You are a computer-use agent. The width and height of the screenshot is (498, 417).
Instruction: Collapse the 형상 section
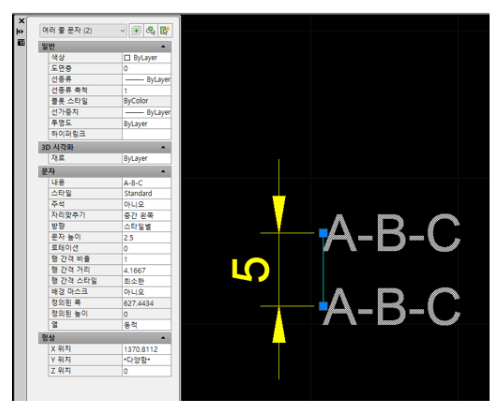[x=163, y=338]
